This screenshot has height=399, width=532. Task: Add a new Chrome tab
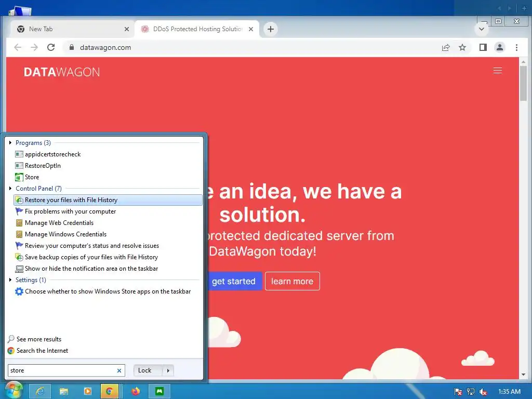270,29
